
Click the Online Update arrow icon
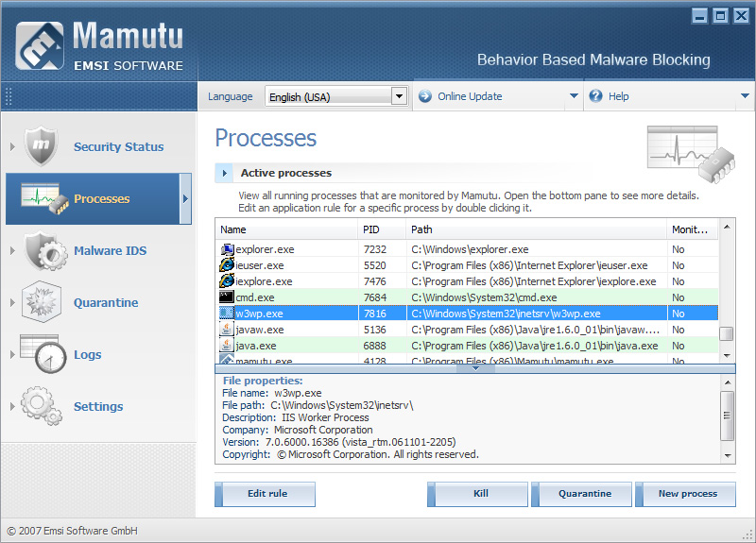coord(424,96)
